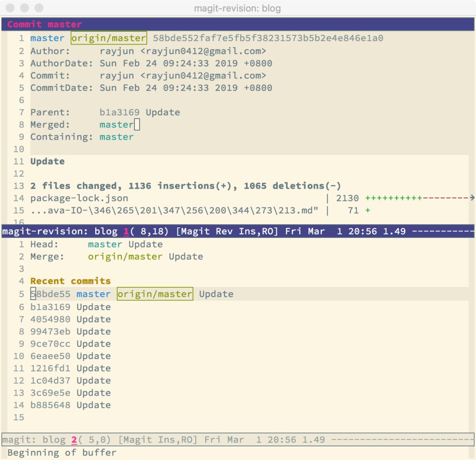This screenshot has height=460, width=476.
Task: Click the green zoom window button
Action: (x=39, y=8)
